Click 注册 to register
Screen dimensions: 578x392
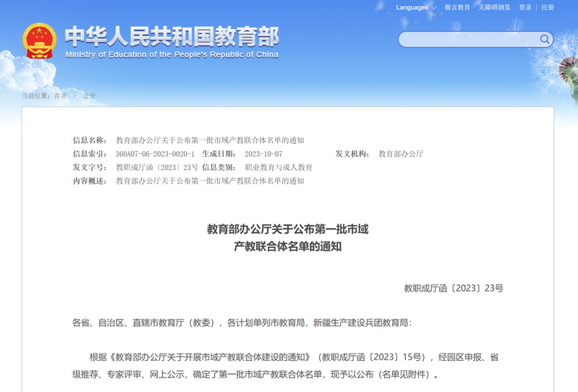[548, 7]
